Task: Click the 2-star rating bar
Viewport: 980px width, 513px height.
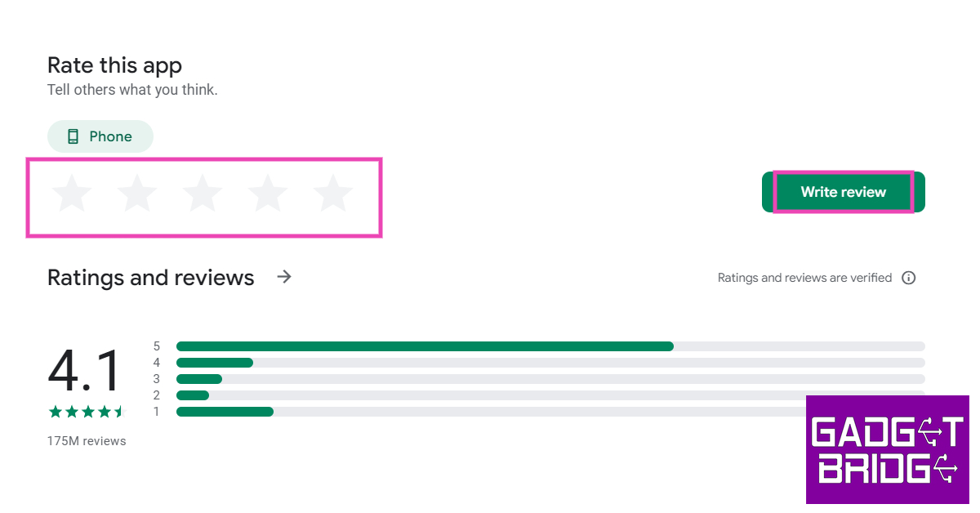Action: point(490,395)
